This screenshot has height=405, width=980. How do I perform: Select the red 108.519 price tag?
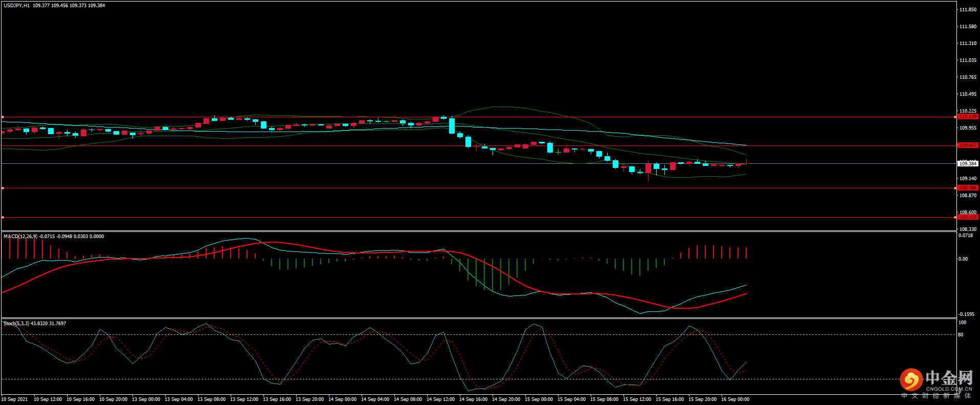(967, 217)
